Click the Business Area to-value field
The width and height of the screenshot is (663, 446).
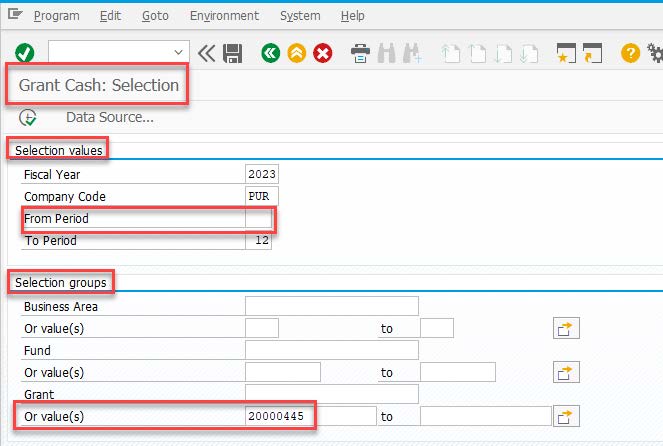pyautogui.click(x=437, y=328)
